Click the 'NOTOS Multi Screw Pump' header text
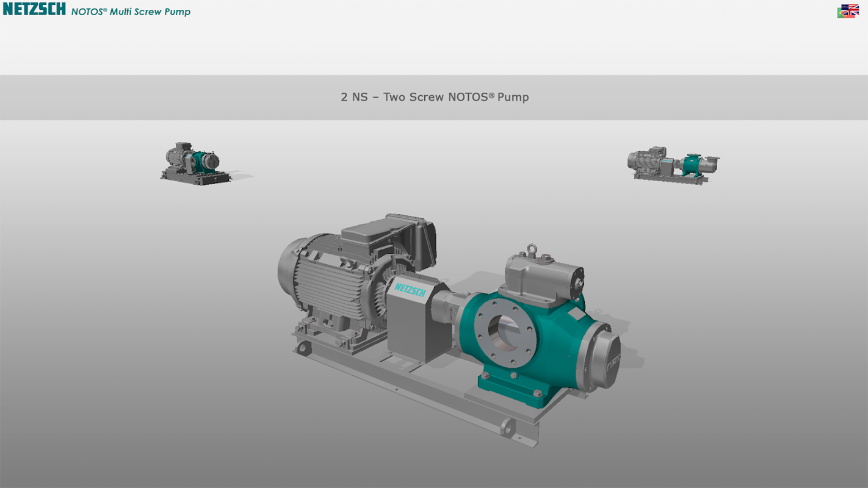 [131, 12]
